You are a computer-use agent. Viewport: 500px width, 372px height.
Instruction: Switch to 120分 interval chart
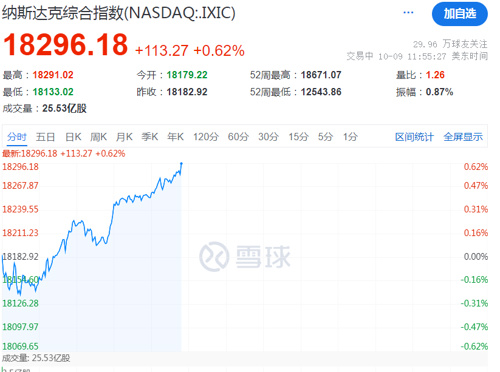(x=206, y=137)
